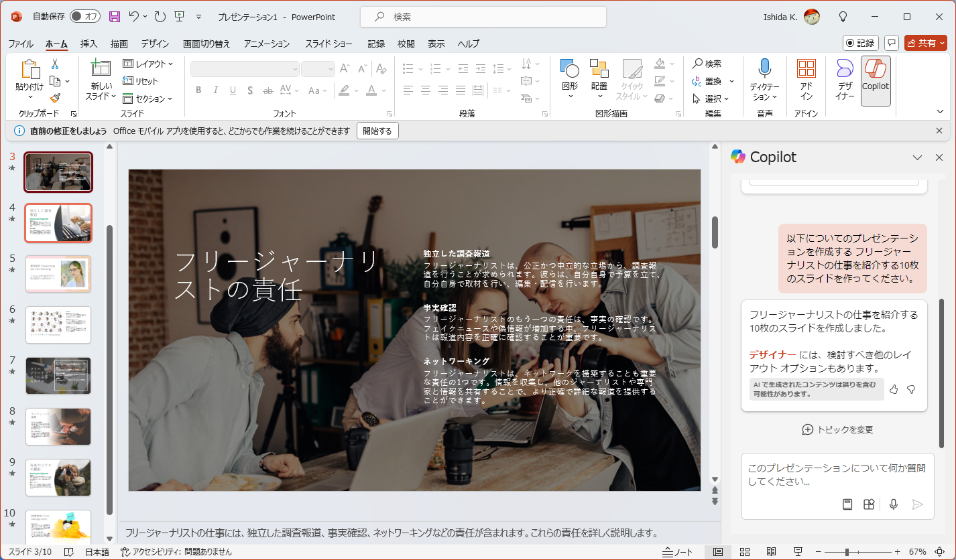Switch to slide sorter view in status bar
956x560 pixels.
745,552
